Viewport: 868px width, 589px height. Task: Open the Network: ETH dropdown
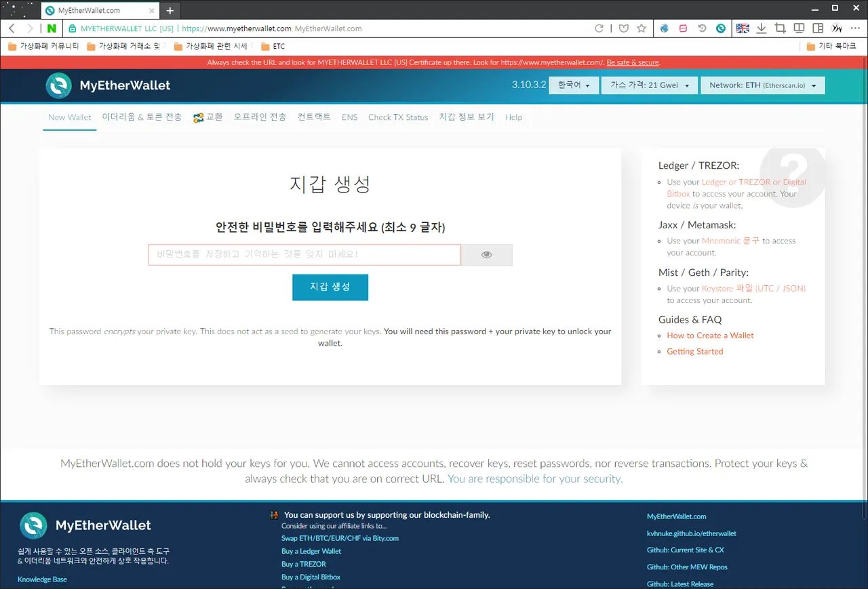tap(763, 85)
